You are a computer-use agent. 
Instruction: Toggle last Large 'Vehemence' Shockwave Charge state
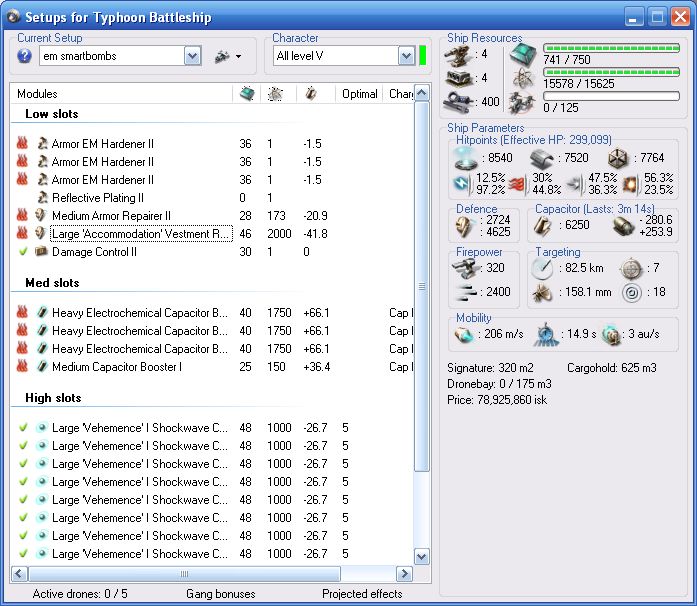click(23, 553)
